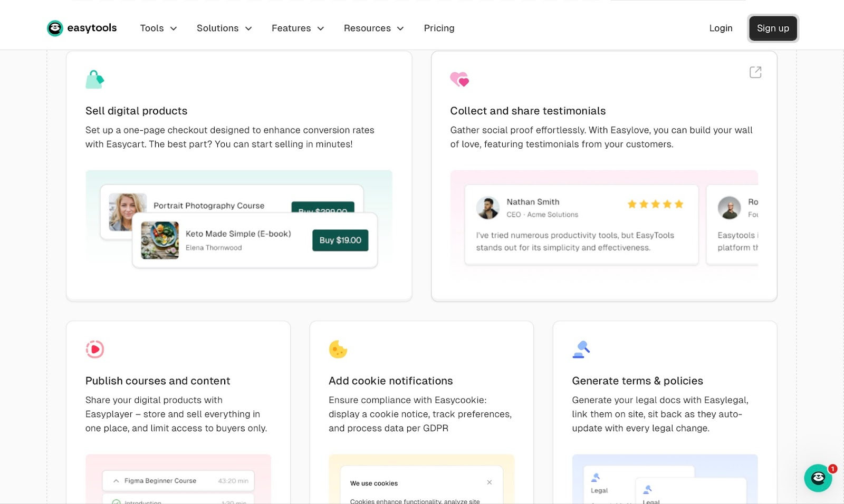Open the Sell digital products heading

137,111
